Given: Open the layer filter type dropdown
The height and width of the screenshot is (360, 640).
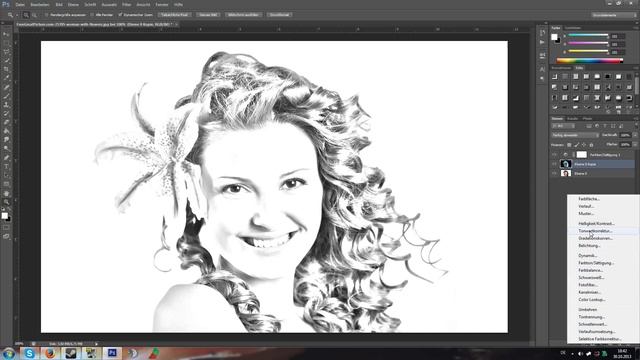Looking at the screenshot, I should click(x=563, y=126).
